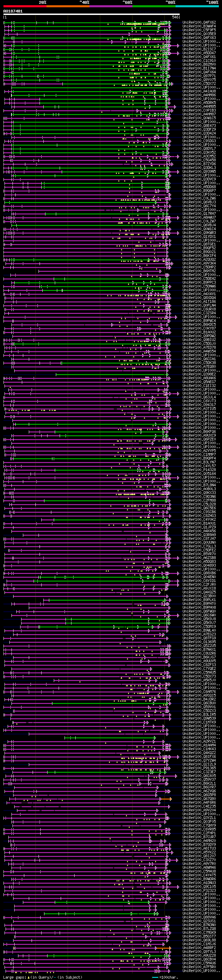Pick the UniRef100_Q63JL4 label
This screenshot has width=222, height=980.
[199, 397]
